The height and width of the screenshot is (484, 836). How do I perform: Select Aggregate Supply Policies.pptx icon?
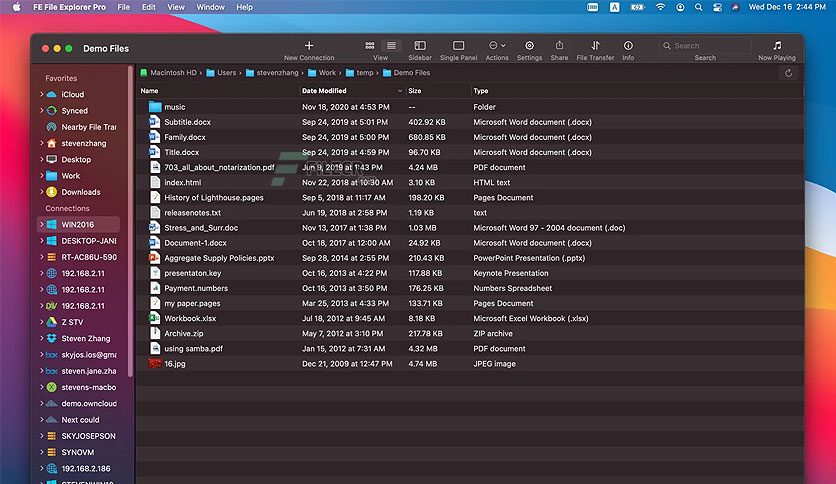tap(155, 258)
